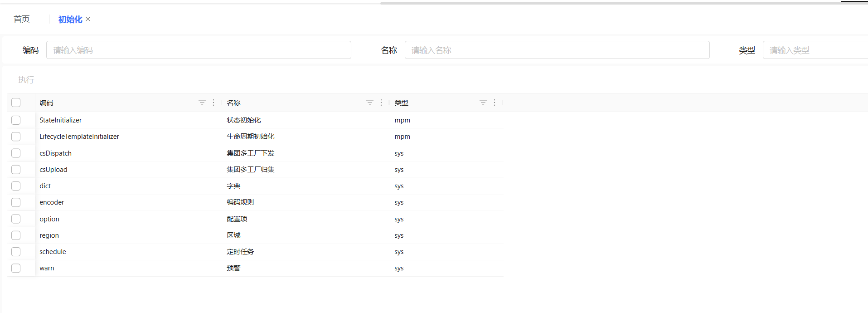The image size is (868, 313).
Task: Click the 执行 button
Action: (26, 80)
